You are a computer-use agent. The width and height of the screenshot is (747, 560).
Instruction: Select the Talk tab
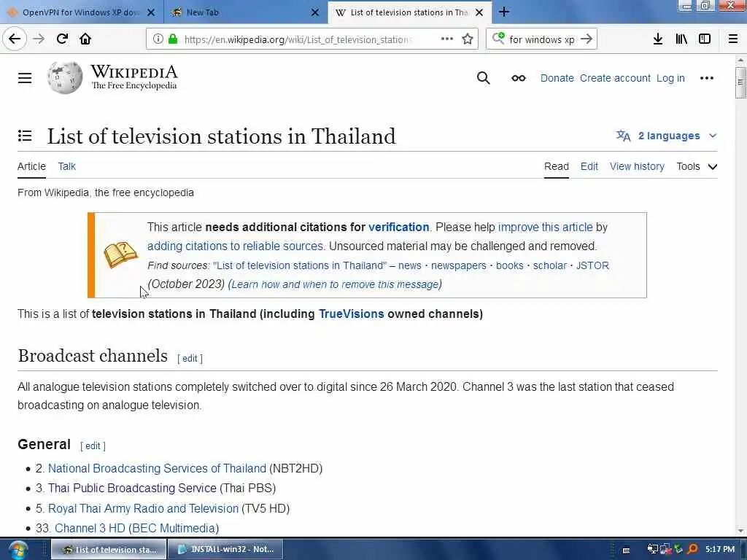click(66, 167)
